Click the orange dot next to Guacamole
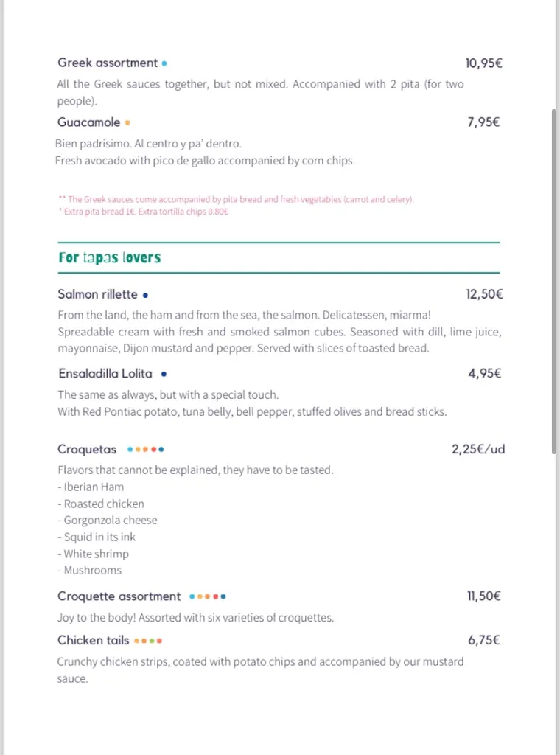Screen dimensions: 560x755 127,123
